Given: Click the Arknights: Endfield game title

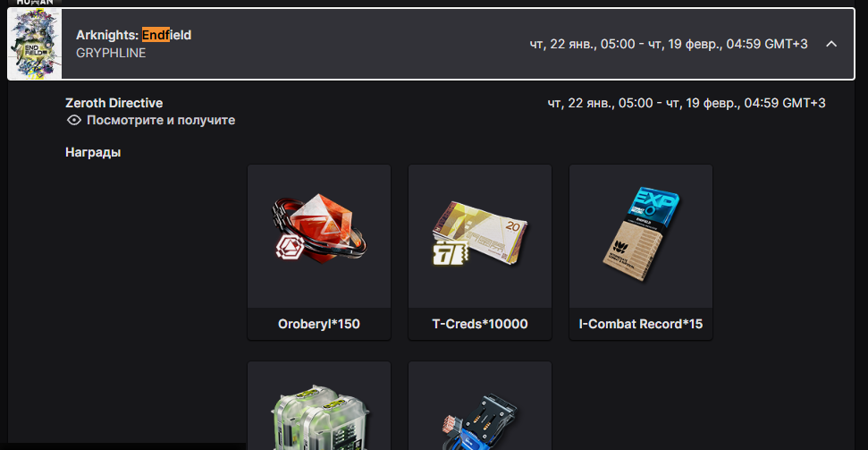Looking at the screenshot, I should [133, 35].
